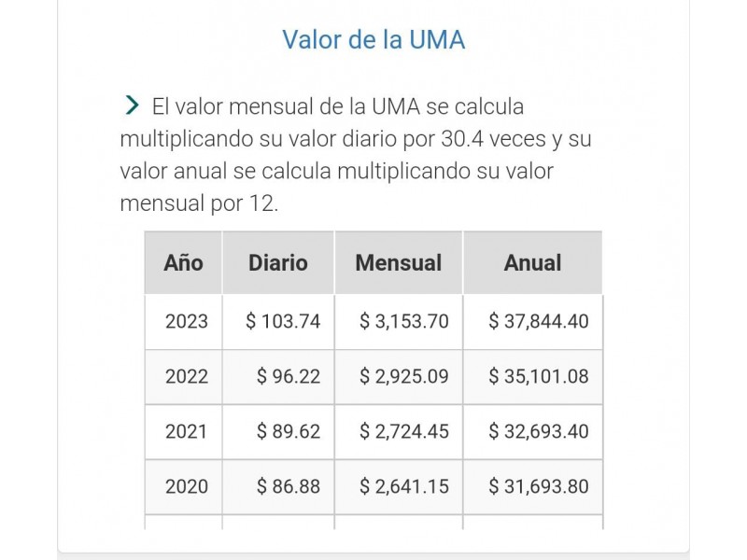Select the $ 35,101.08 annual value
This screenshot has height=560, width=747.
[x=539, y=377]
